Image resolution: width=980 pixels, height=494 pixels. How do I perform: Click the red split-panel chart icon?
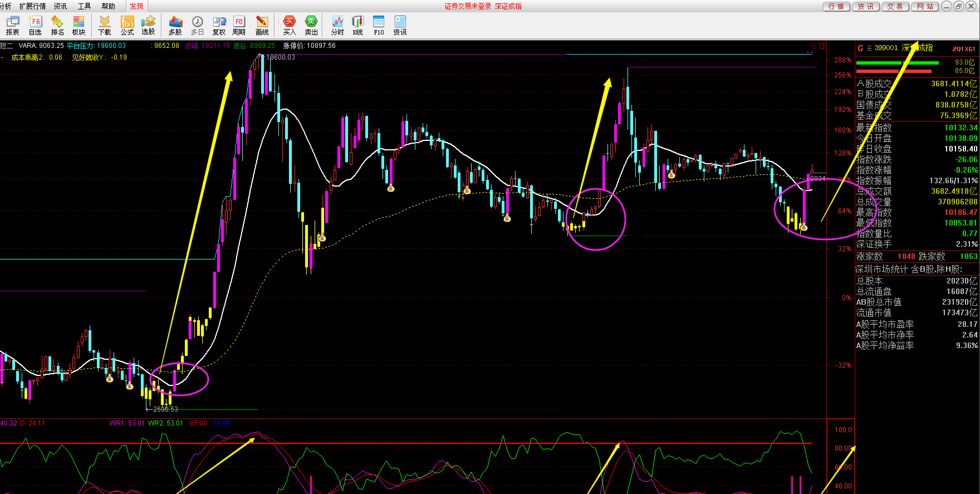point(822,46)
